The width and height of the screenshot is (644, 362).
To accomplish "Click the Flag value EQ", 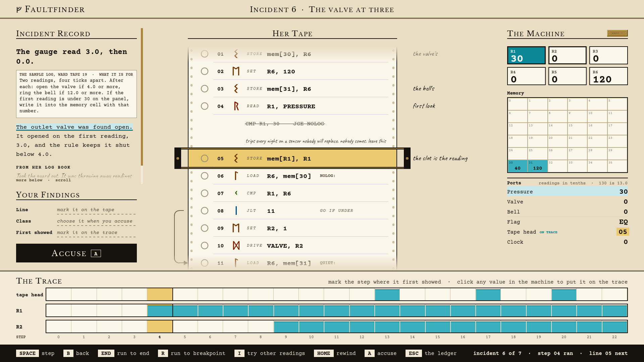I will (x=623, y=222).
